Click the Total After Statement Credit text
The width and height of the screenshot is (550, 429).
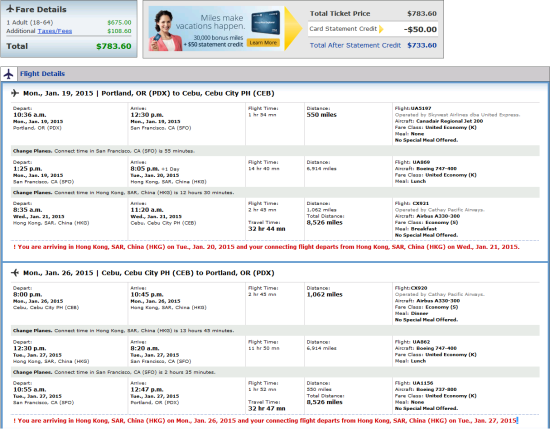(x=355, y=45)
